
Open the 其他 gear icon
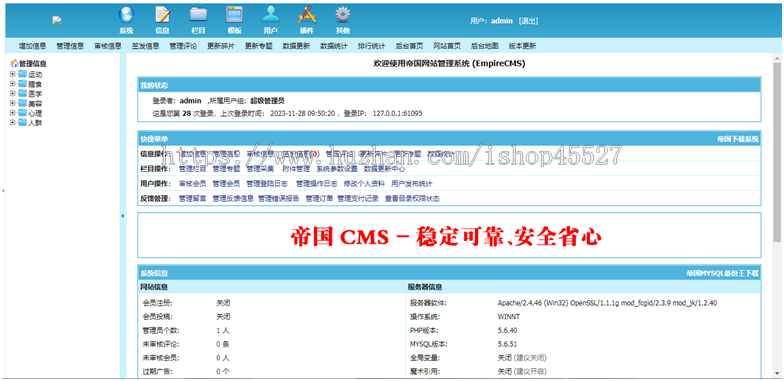point(342,14)
